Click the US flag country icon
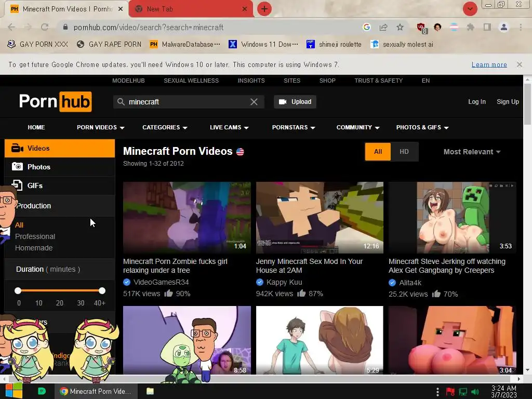Image resolution: width=532 pixels, height=399 pixels. [240, 152]
